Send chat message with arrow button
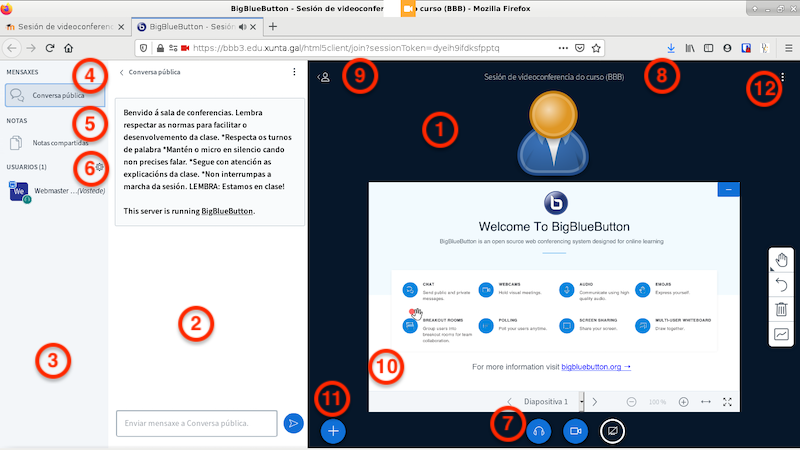The height and width of the screenshot is (450, 800). click(293, 424)
